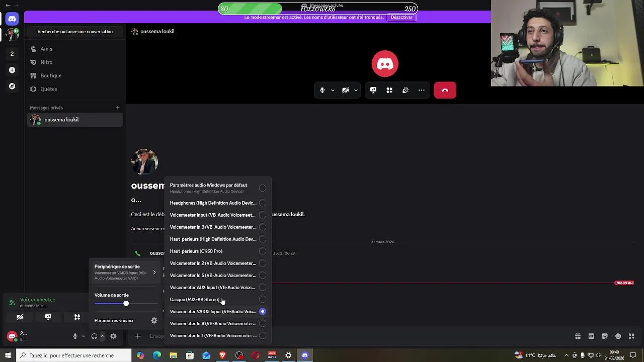The height and width of the screenshot is (362, 644).
Task: Turn on camera in the voice panel
Action: (x=20, y=317)
